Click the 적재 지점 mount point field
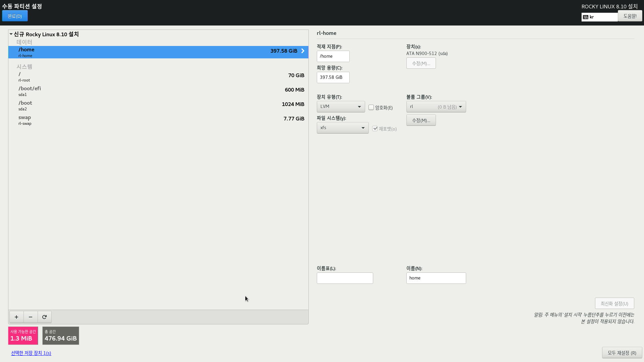 (333, 56)
